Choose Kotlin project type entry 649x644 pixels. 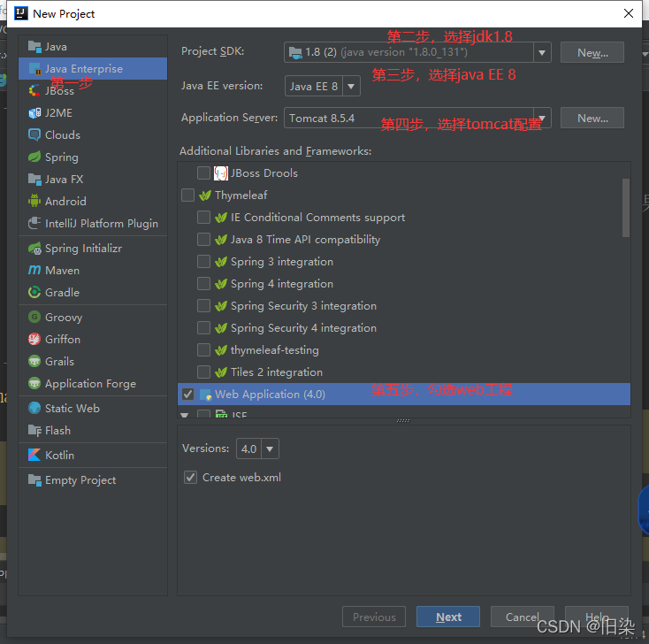tap(93, 456)
